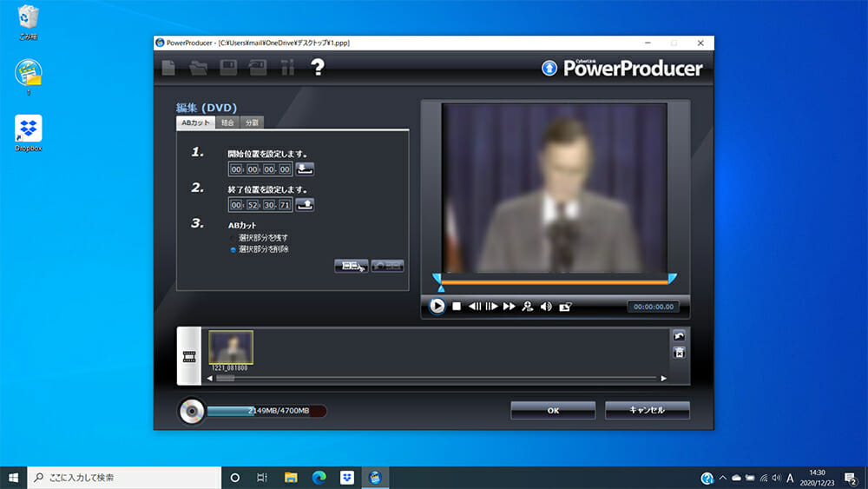868x489 pixels.
Task: Click the 00:00:00.00 timecode display
Action: (x=654, y=307)
